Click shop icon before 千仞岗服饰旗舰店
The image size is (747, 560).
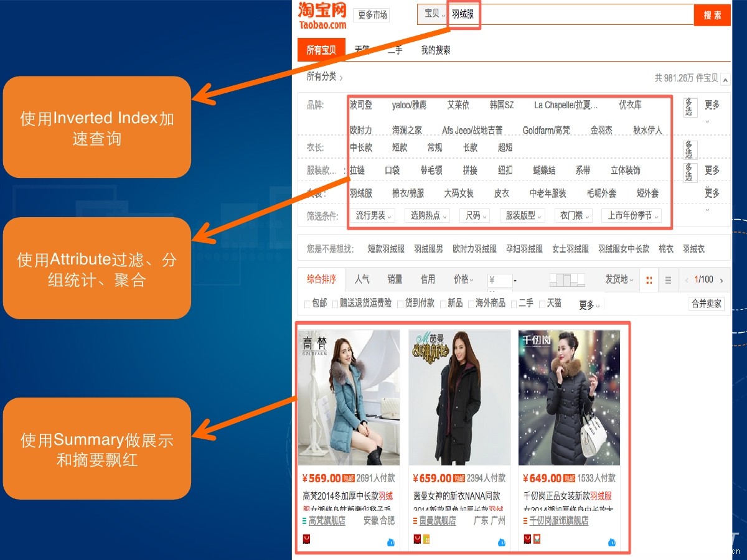[525, 521]
